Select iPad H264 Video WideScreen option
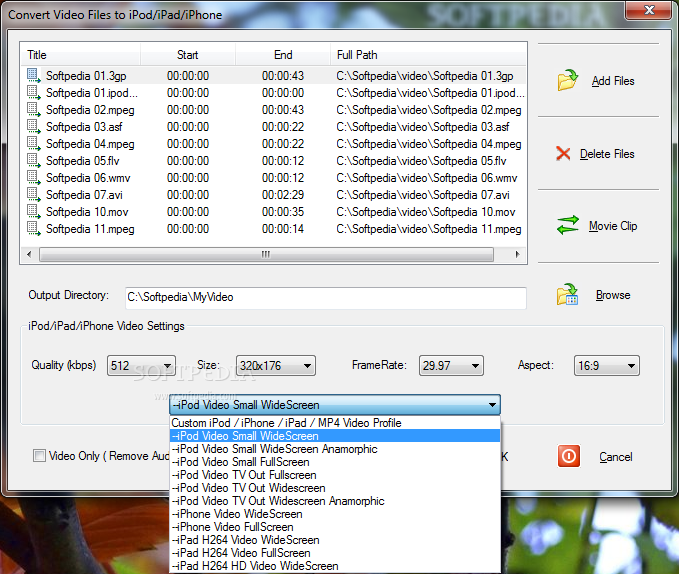 point(335,540)
